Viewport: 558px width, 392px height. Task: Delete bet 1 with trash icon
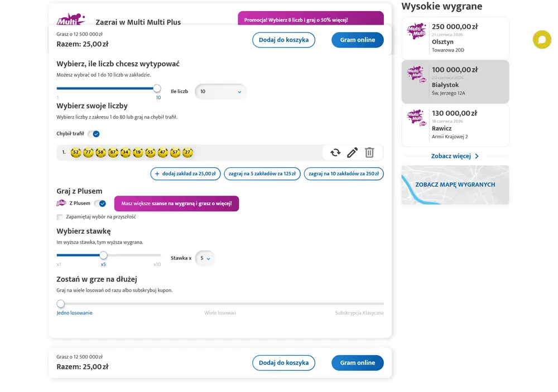tap(369, 153)
